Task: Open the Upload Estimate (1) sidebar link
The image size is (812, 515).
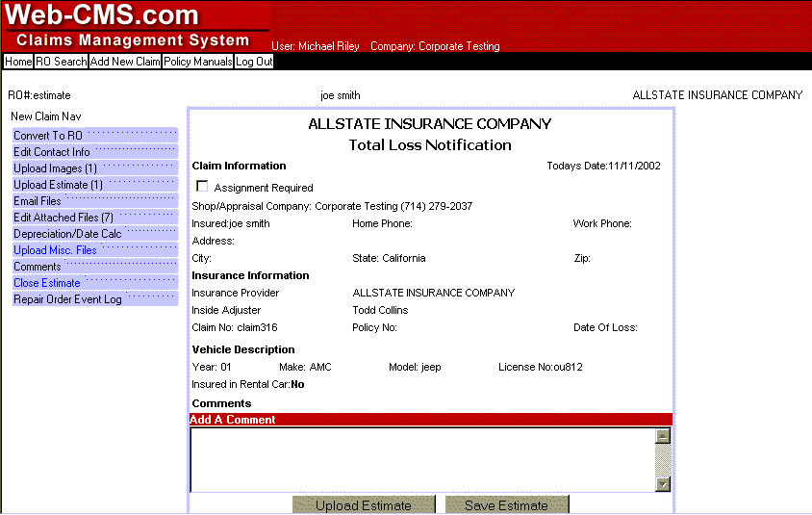Action: (x=58, y=185)
